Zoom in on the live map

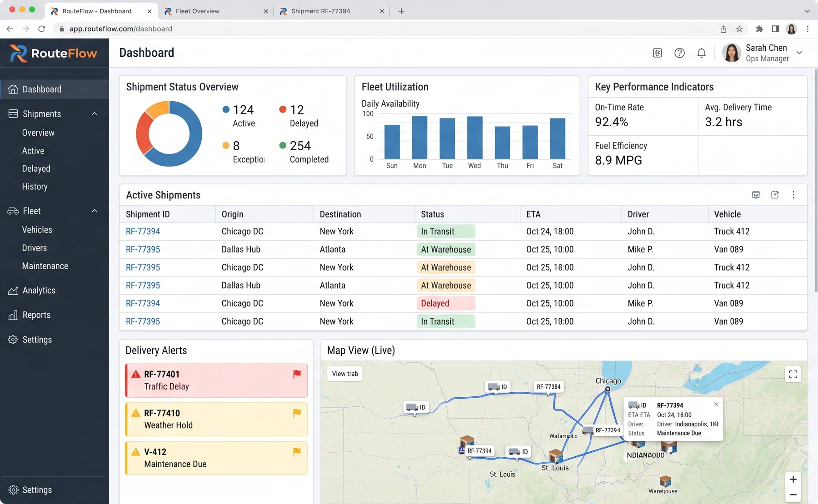coord(793,479)
